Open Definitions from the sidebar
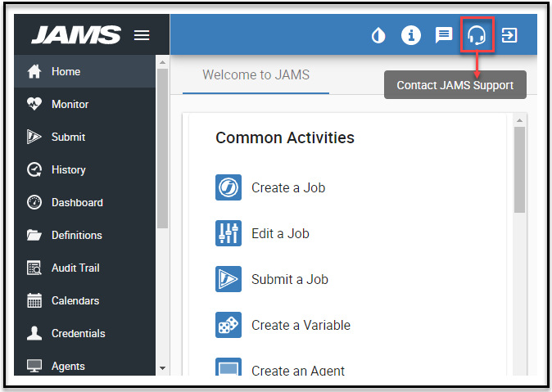This screenshot has width=552, height=392. [x=85, y=235]
